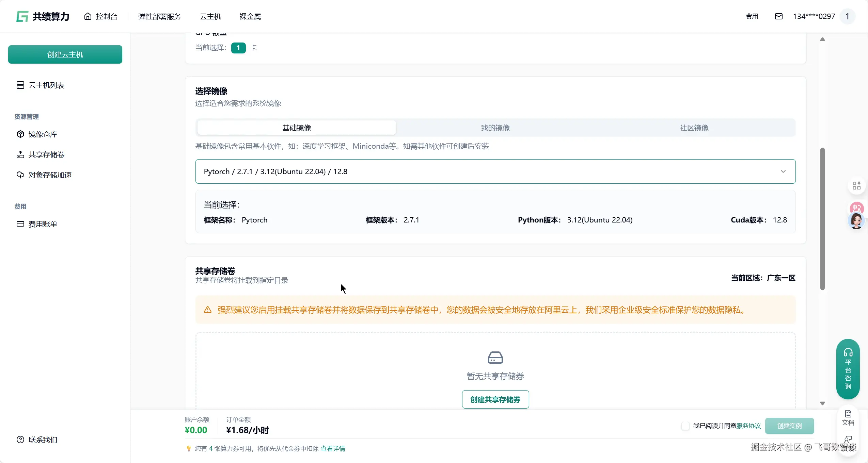
Task: Open 查看详情 link for 算力券
Action: (x=333, y=449)
